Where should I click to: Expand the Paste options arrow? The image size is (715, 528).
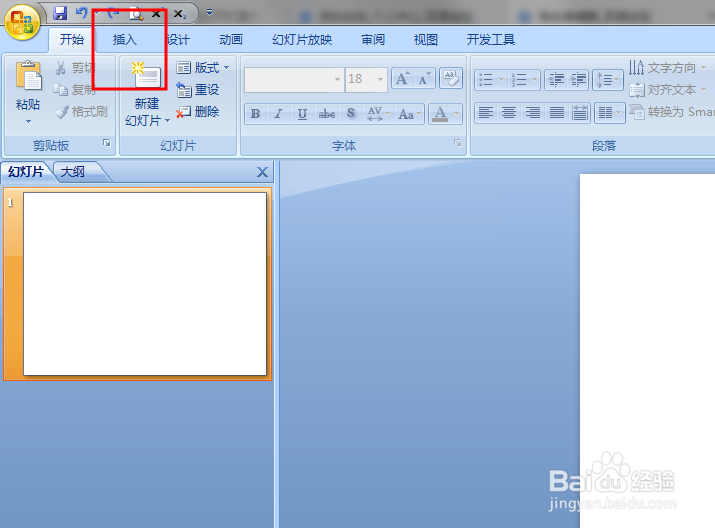[x=28, y=121]
